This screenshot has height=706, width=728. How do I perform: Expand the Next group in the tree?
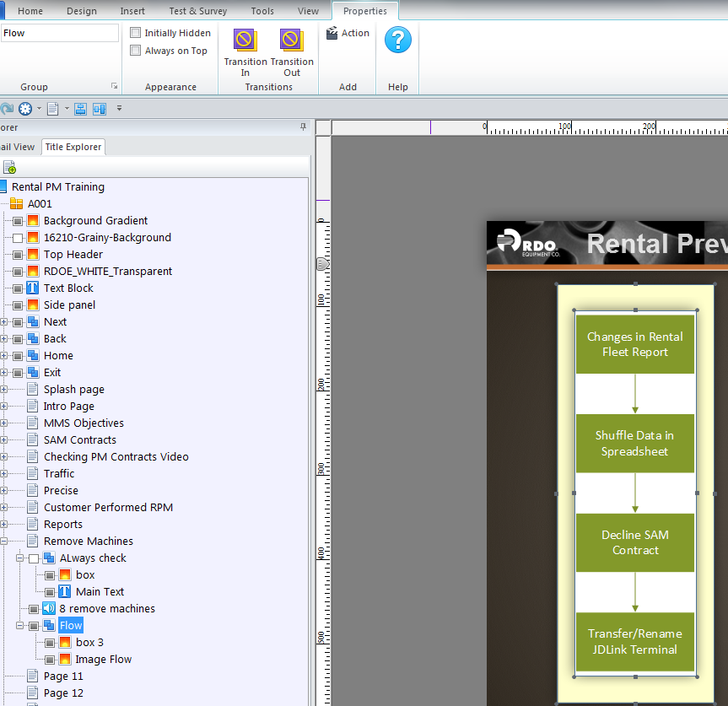click(x=3, y=322)
